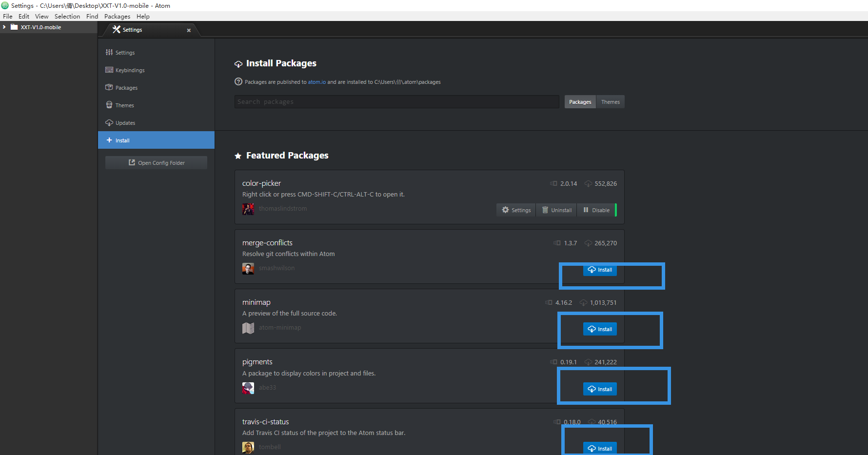The height and width of the screenshot is (455, 868).
Task: Click the trash icon on Uninstall button
Action: (x=545, y=210)
